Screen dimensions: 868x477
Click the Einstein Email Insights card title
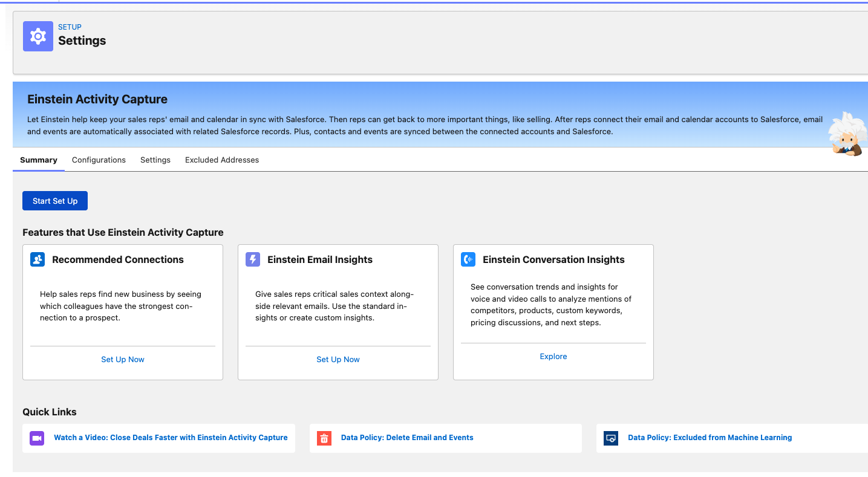tap(320, 259)
